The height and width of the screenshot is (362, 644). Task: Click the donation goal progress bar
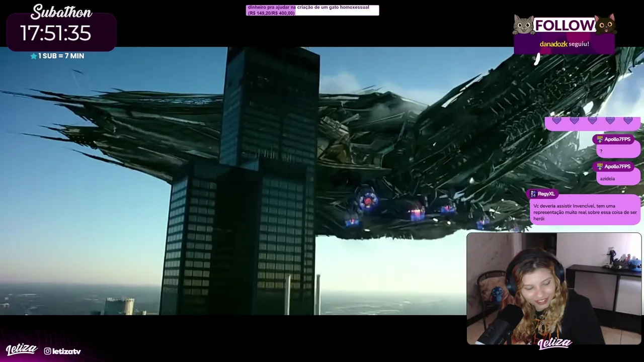pyautogui.click(x=312, y=10)
